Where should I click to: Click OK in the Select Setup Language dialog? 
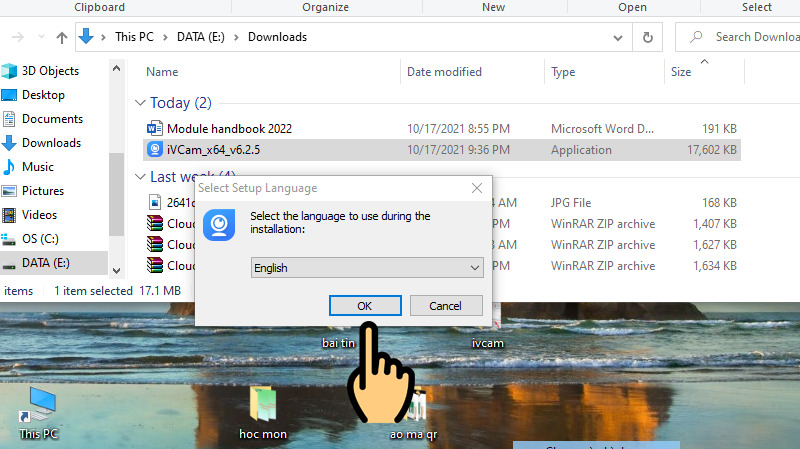(365, 305)
